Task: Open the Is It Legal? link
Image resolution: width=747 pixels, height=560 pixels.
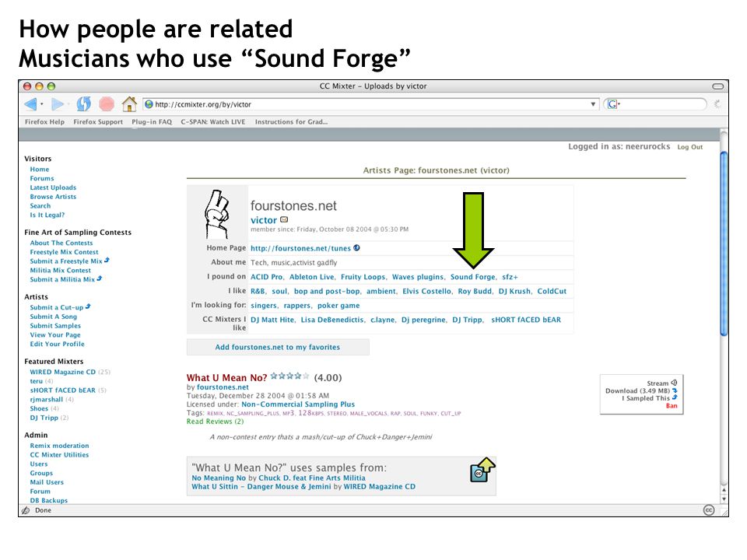Action: (47, 215)
